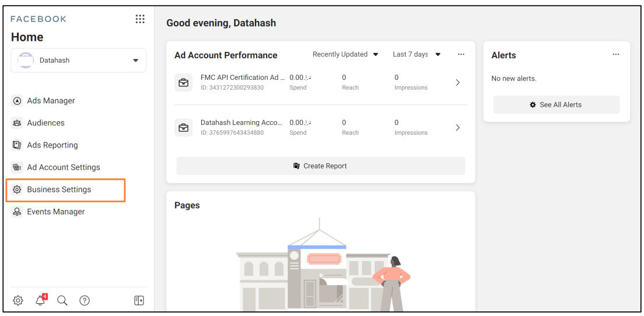Expand Datahash Learning Account row chevron
This screenshot has height=316, width=644.
click(458, 128)
